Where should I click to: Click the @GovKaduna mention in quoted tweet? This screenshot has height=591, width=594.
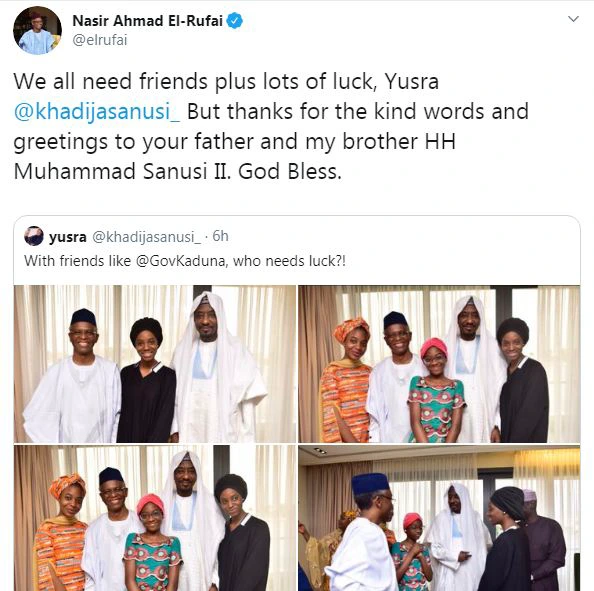182,261
